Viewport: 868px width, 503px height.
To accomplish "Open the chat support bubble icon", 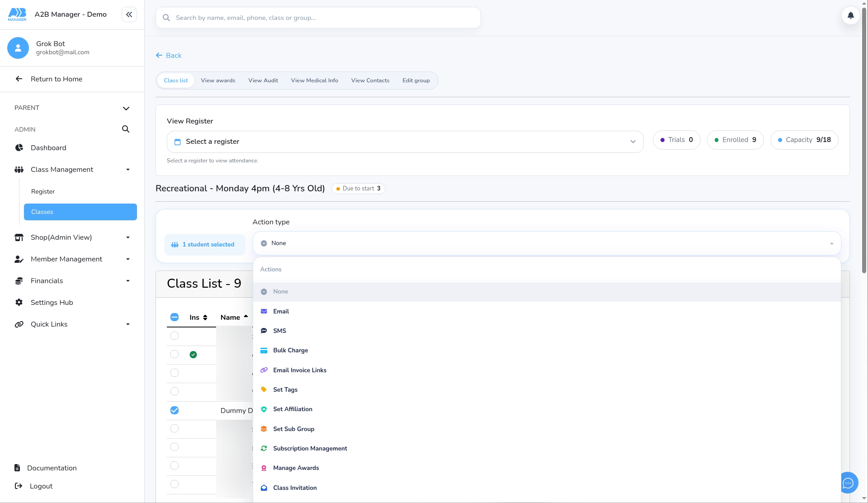I will pyautogui.click(x=848, y=483).
